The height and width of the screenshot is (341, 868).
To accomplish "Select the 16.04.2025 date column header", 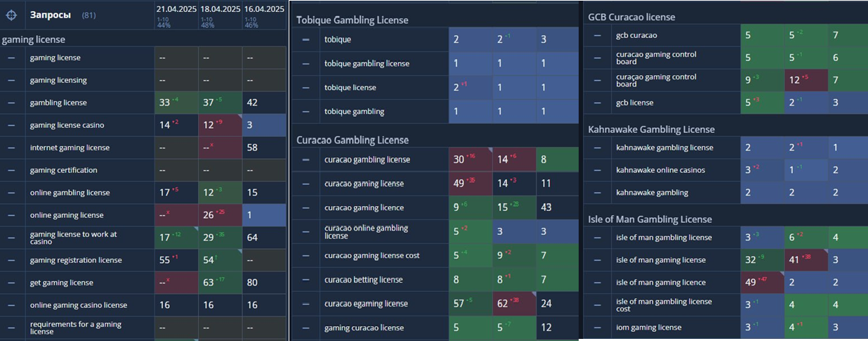I will [x=263, y=9].
